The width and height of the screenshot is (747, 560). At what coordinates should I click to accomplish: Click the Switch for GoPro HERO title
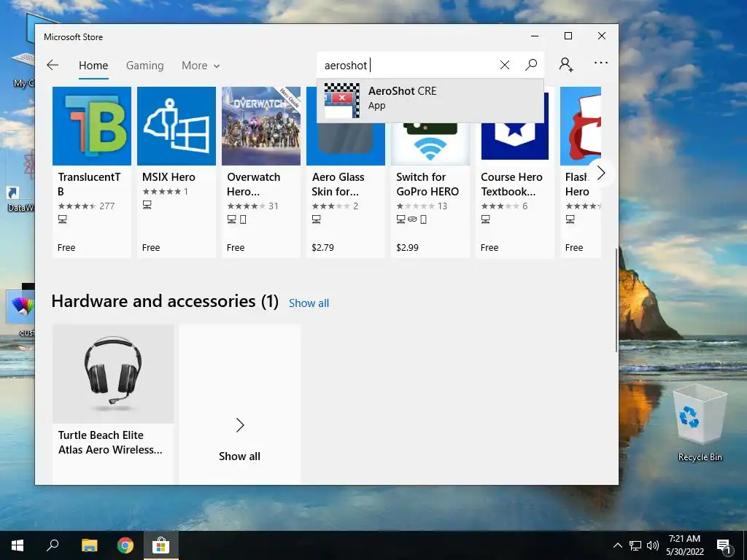pos(427,184)
